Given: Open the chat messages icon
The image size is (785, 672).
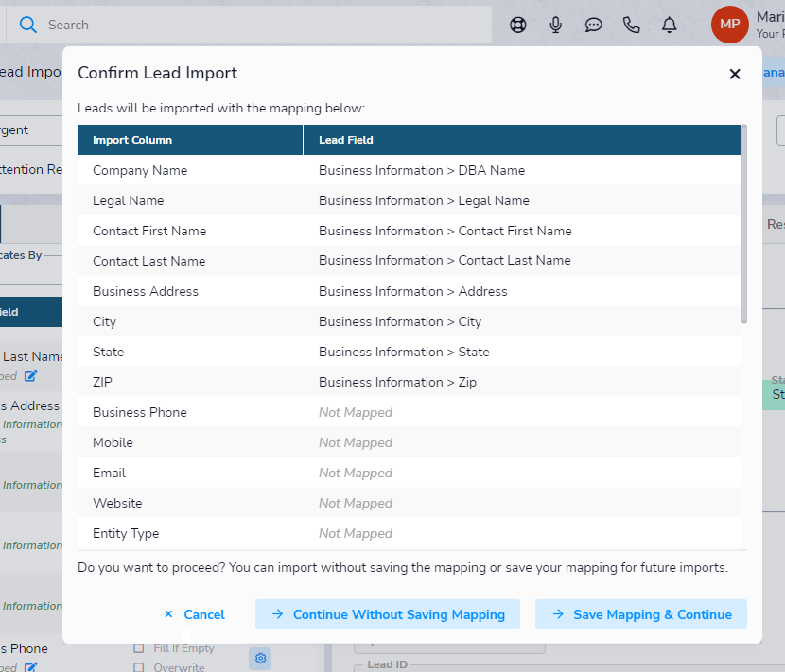Looking at the screenshot, I should pos(593,25).
